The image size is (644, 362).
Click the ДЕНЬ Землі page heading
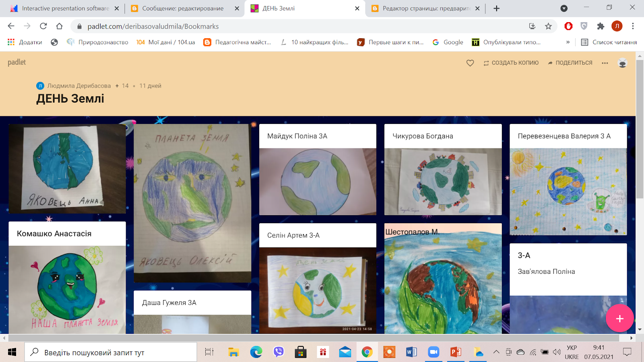pyautogui.click(x=70, y=99)
